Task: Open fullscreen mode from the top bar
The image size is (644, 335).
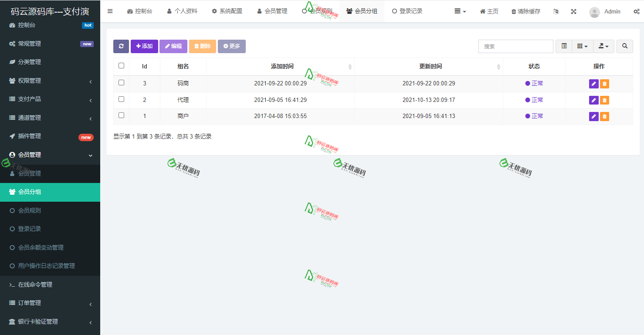Action: click(x=573, y=11)
